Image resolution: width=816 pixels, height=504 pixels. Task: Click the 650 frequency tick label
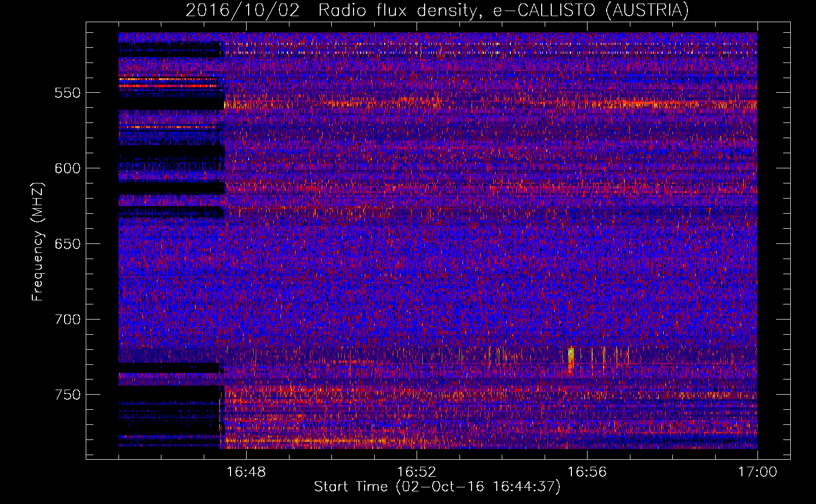point(68,244)
